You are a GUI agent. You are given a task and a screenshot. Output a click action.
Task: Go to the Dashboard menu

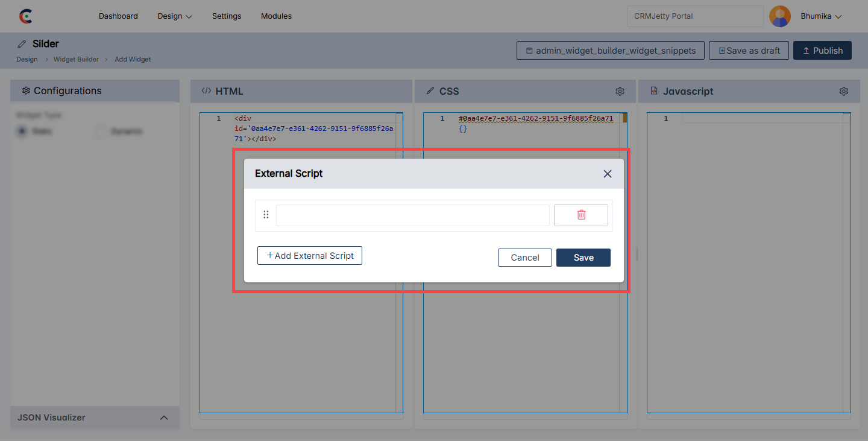click(118, 16)
